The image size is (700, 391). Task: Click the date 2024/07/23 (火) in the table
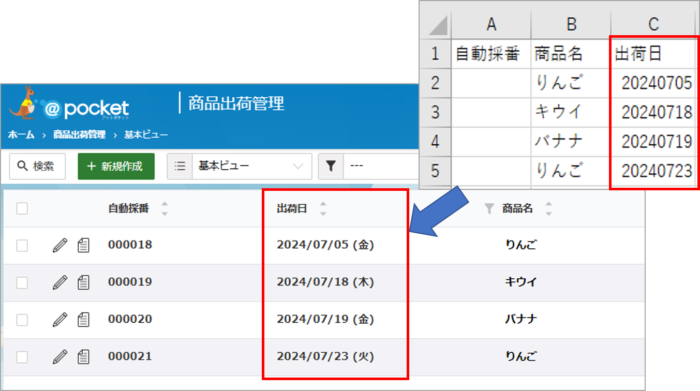pyautogui.click(x=325, y=357)
